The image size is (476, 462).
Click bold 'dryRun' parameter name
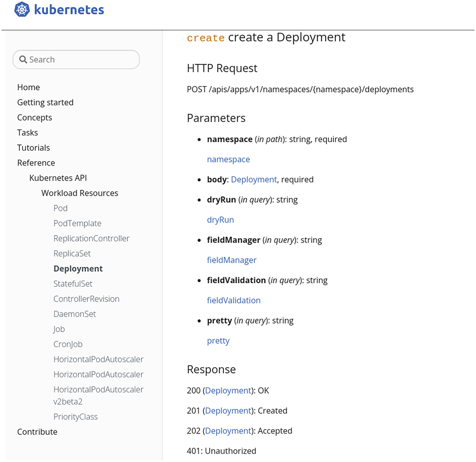click(x=221, y=200)
